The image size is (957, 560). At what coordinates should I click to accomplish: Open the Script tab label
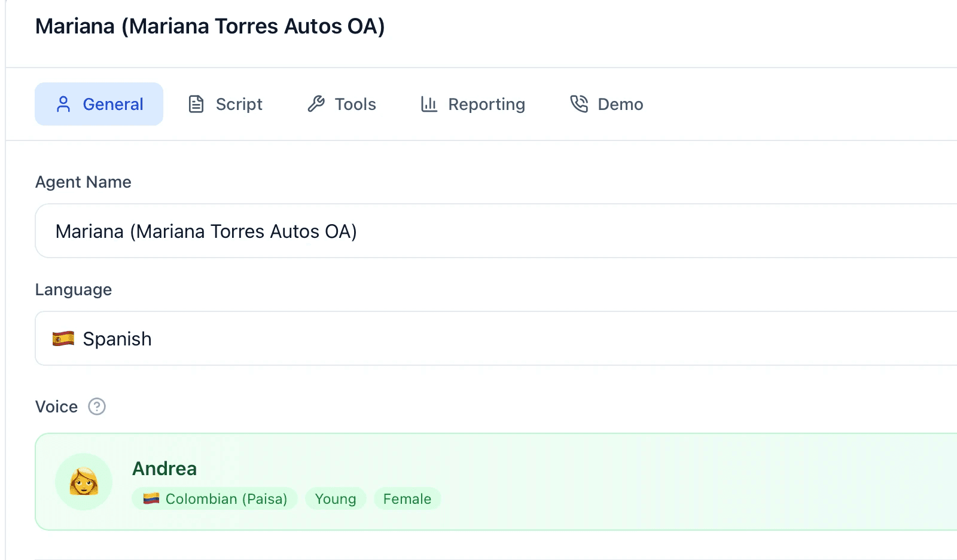pos(239,105)
